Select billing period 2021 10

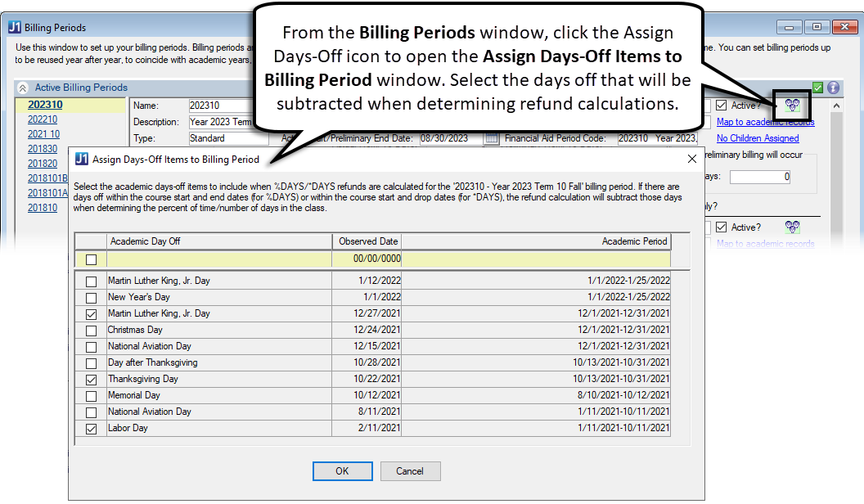pyautogui.click(x=43, y=134)
